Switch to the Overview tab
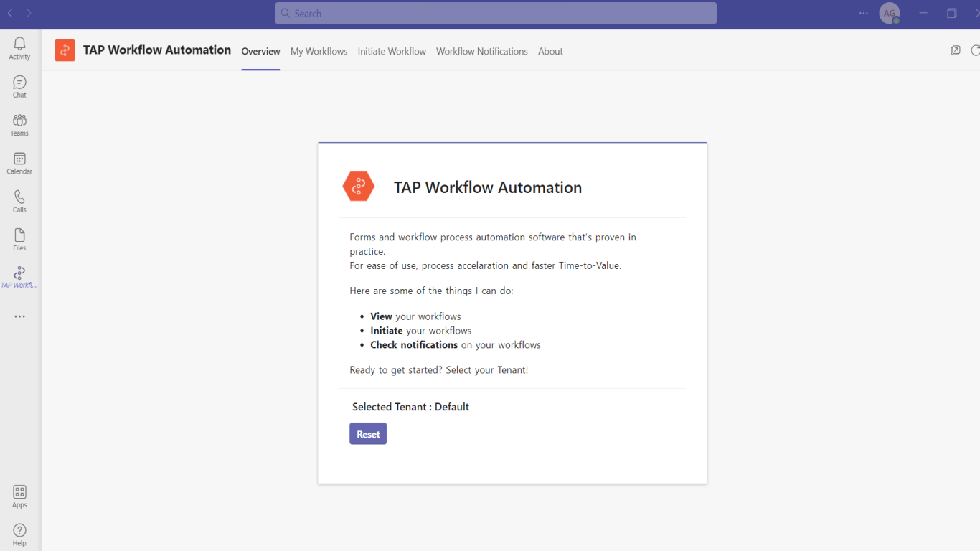The width and height of the screenshot is (980, 551). click(x=260, y=52)
